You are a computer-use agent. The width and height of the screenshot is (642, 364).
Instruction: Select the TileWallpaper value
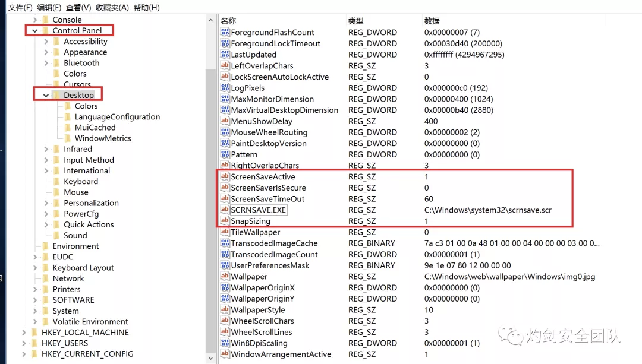tap(256, 232)
